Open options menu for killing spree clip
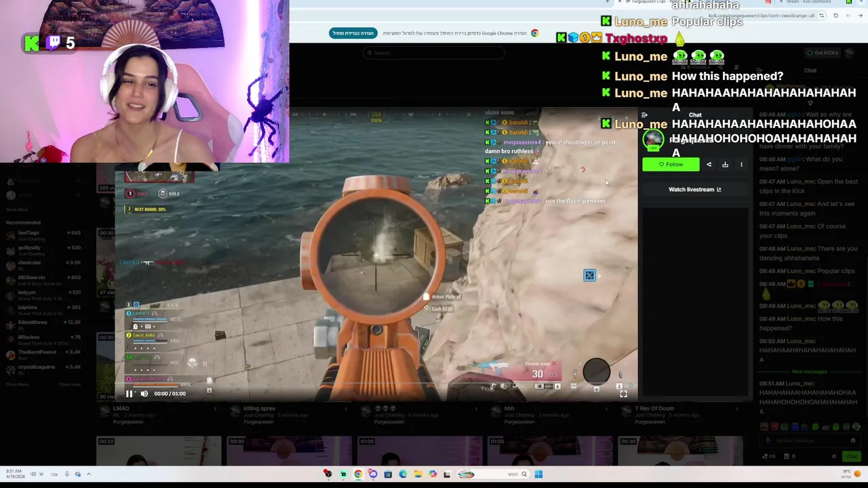 (x=346, y=409)
